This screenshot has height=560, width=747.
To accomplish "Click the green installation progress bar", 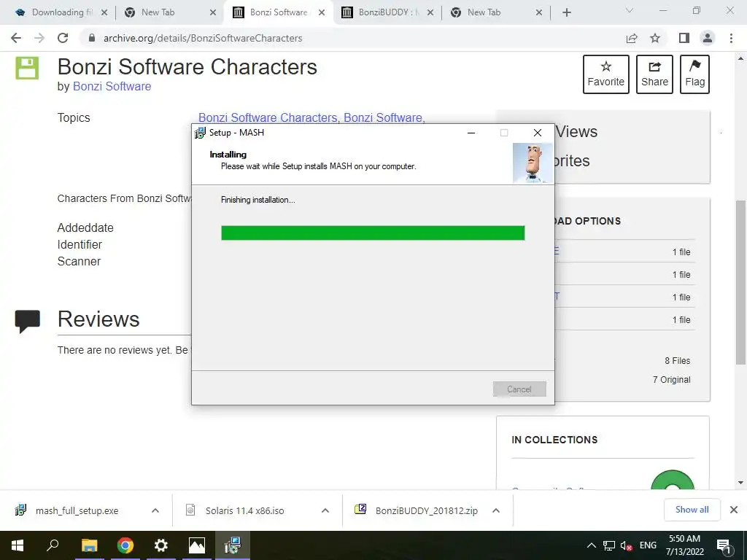I will point(373,233).
